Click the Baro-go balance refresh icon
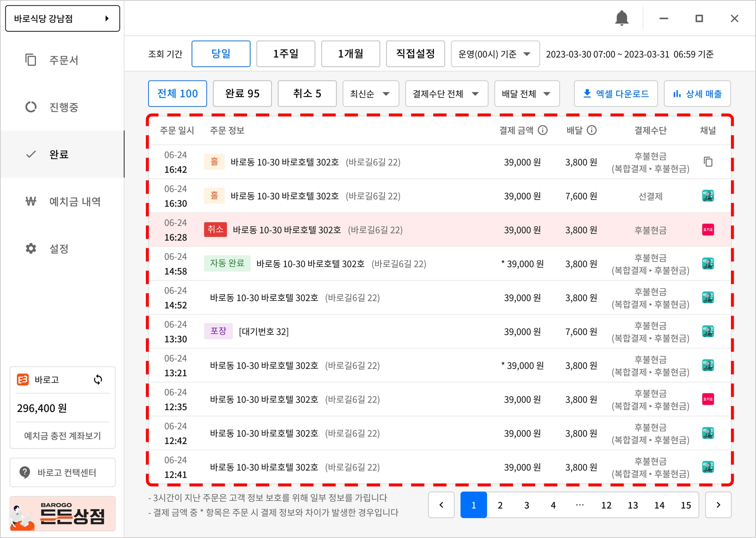Screen dimensions: 756x538 click(98, 380)
